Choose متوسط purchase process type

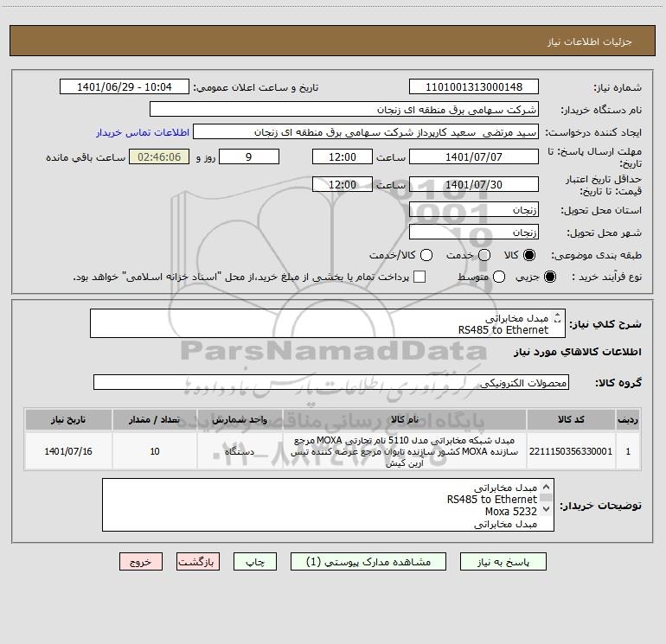coord(499,277)
